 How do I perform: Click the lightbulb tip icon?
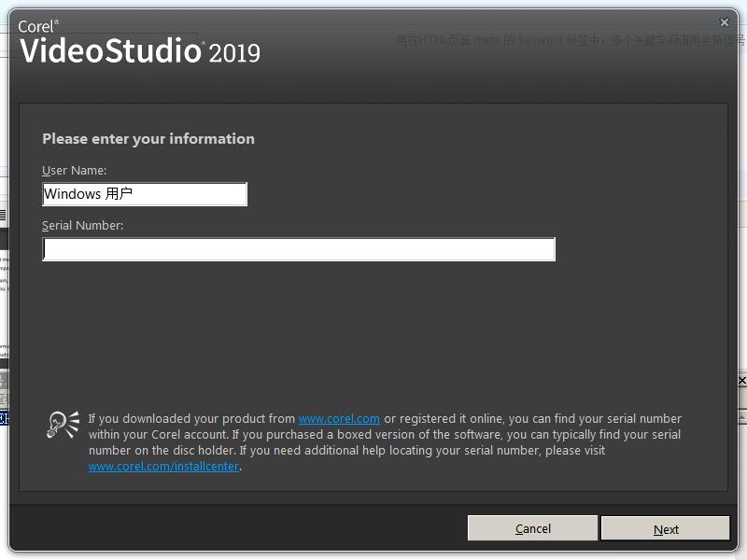(x=63, y=425)
